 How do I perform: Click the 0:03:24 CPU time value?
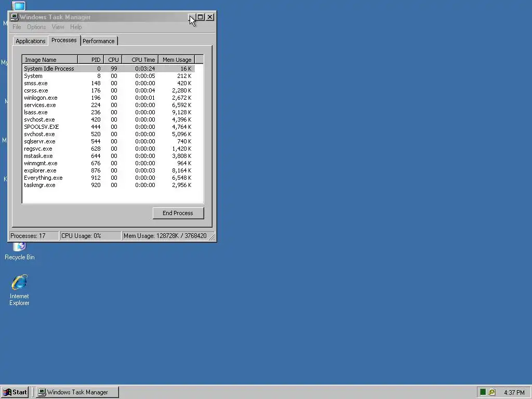(145, 69)
